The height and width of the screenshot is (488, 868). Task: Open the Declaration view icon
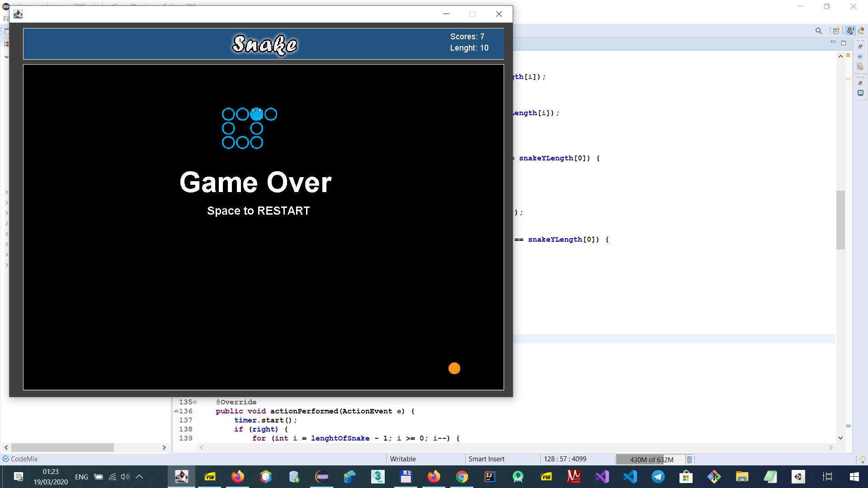[860, 66]
